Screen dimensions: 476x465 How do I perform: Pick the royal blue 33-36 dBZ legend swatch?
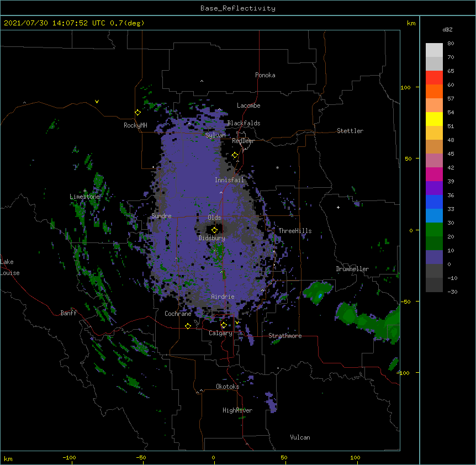point(434,202)
